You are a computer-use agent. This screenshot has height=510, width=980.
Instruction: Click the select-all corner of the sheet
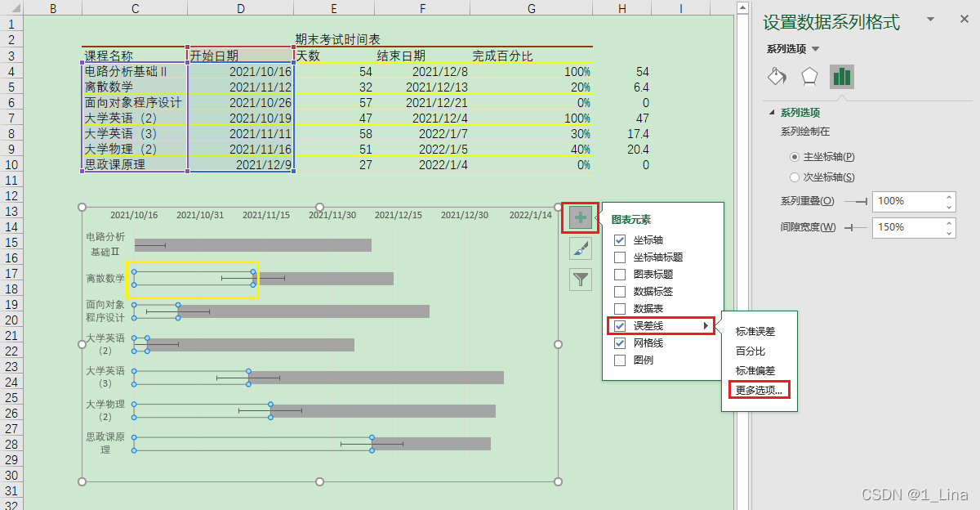tap(11, 8)
